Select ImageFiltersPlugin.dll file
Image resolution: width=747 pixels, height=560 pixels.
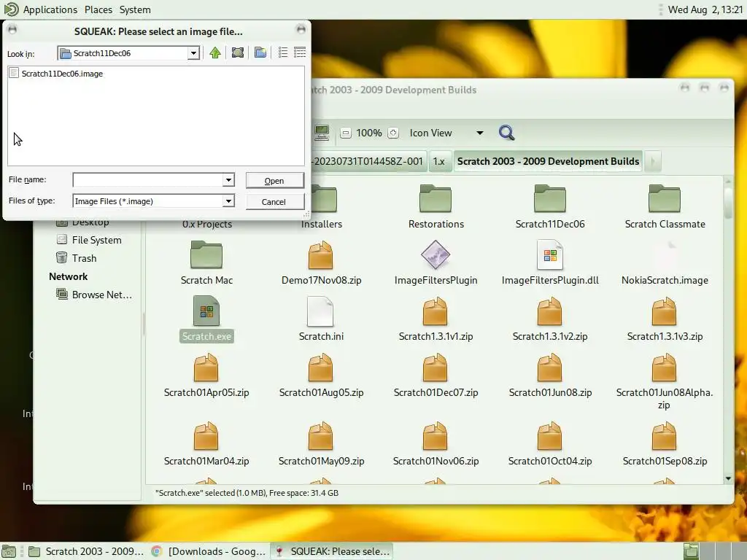(550, 262)
